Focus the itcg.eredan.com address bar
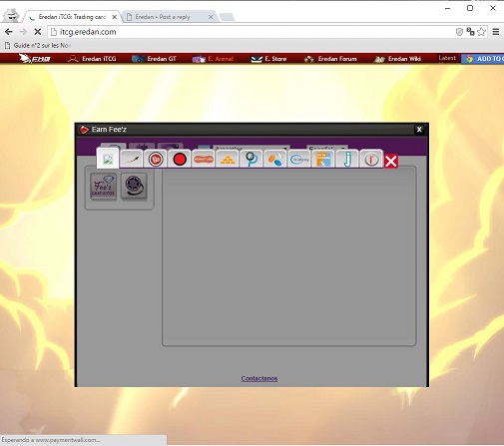 point(252,32)
